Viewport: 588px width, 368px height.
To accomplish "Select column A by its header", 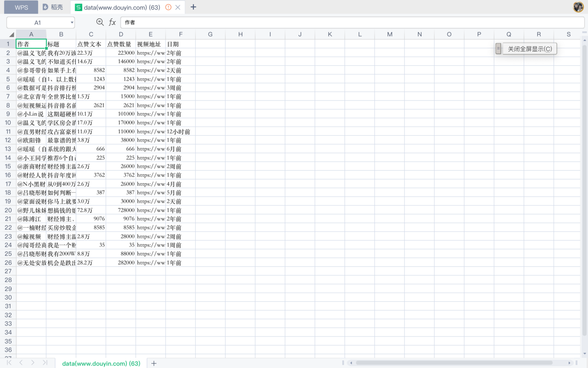I will tap(31, 34).
